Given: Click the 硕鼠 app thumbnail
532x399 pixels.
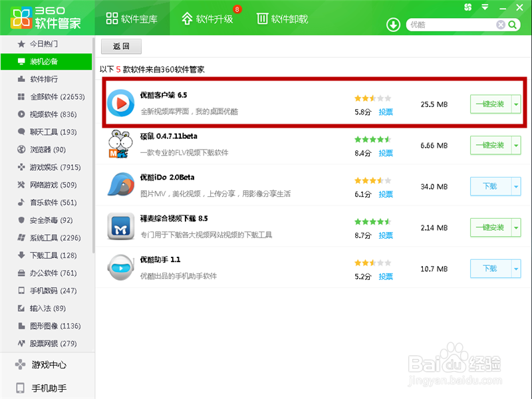Looking at the screenshot, I should pyautogui.click(x=120, y=146).
